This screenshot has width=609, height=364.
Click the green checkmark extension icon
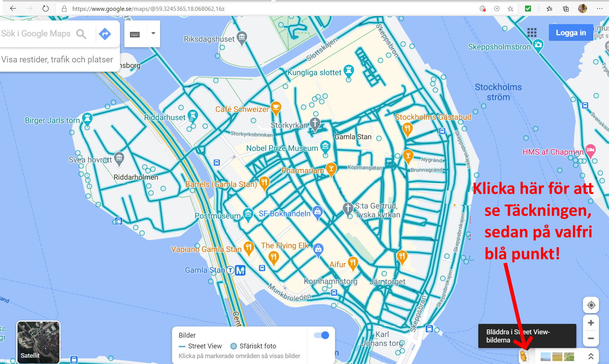click(528, 9)
